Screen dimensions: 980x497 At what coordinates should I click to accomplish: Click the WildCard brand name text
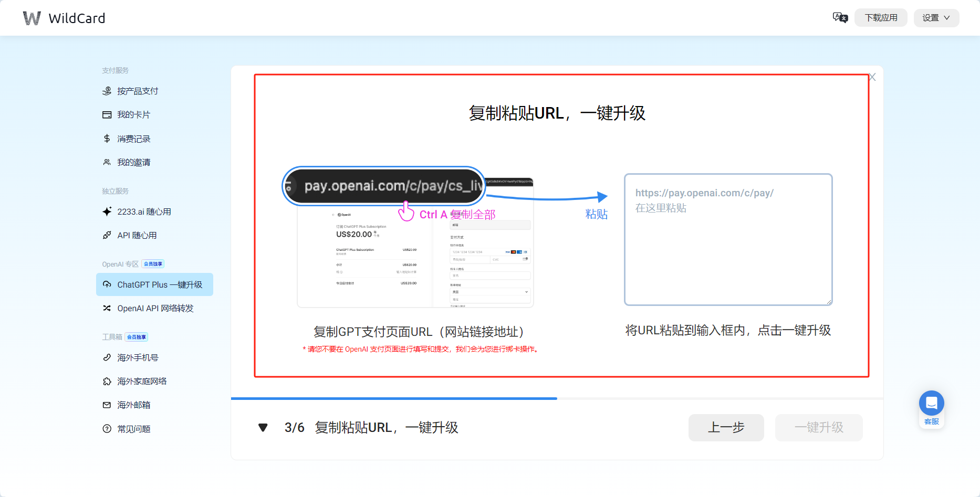(77, 18)
